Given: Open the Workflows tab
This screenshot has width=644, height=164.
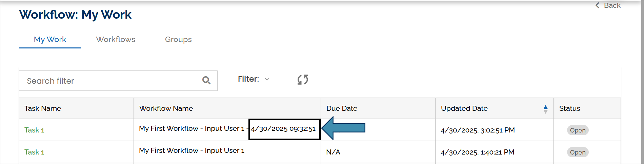Looking at the screenshot, I should tap(116, 40).
